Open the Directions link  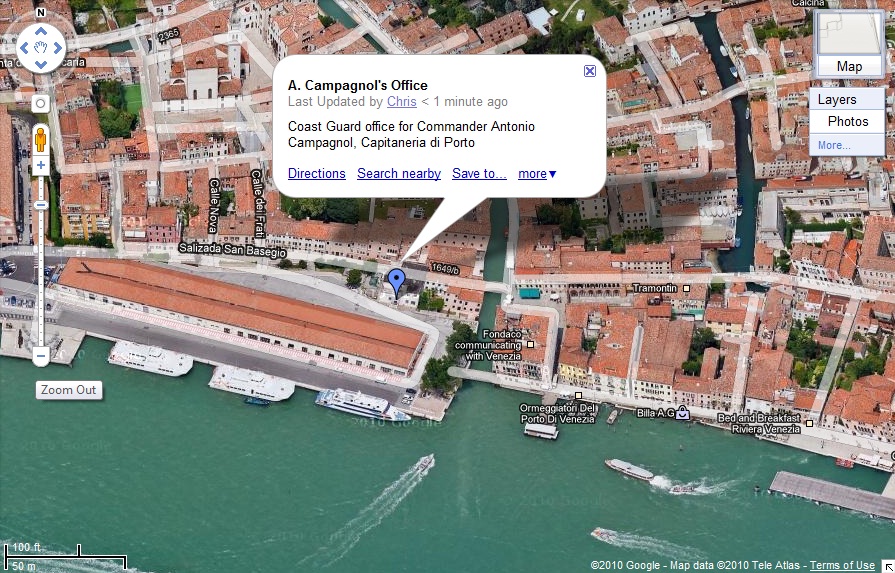coord(317,173)
